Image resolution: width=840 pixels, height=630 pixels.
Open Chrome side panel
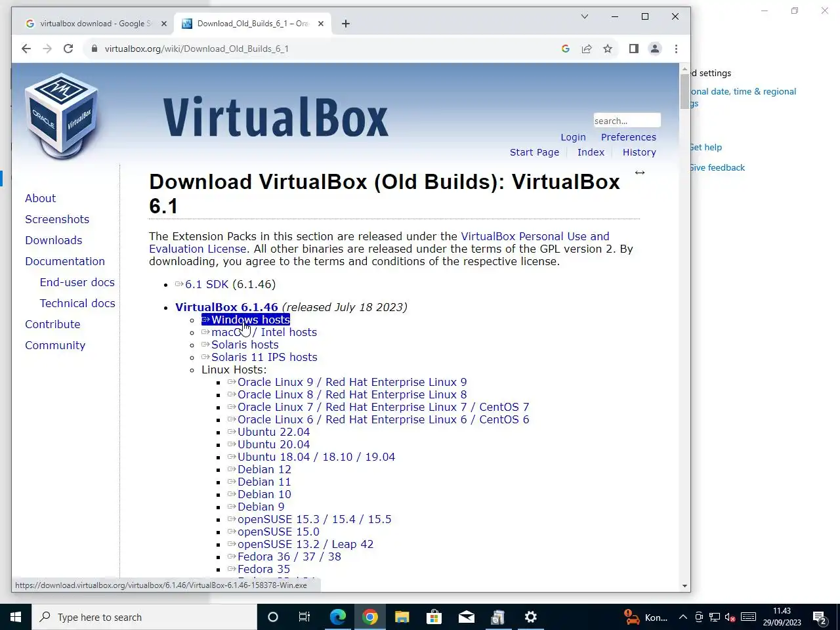(x=633, y=49)
